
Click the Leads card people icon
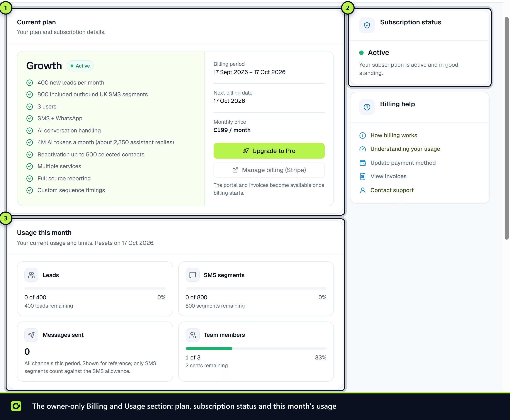(x=31, y=275)
